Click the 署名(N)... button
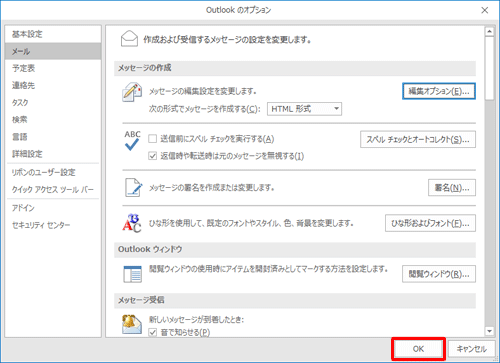This screenshot has height=363, width=500. [x=452, y=188]
